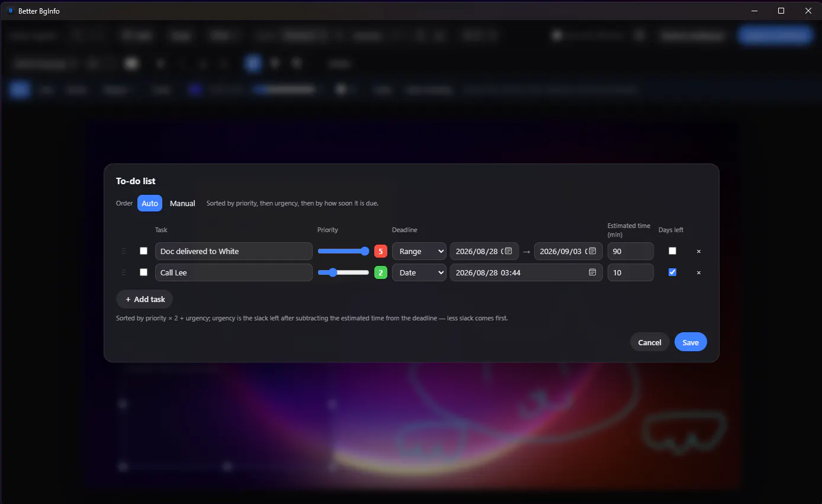
Task: Click the Better BgInfo window title text
Action: click(39, 11)
